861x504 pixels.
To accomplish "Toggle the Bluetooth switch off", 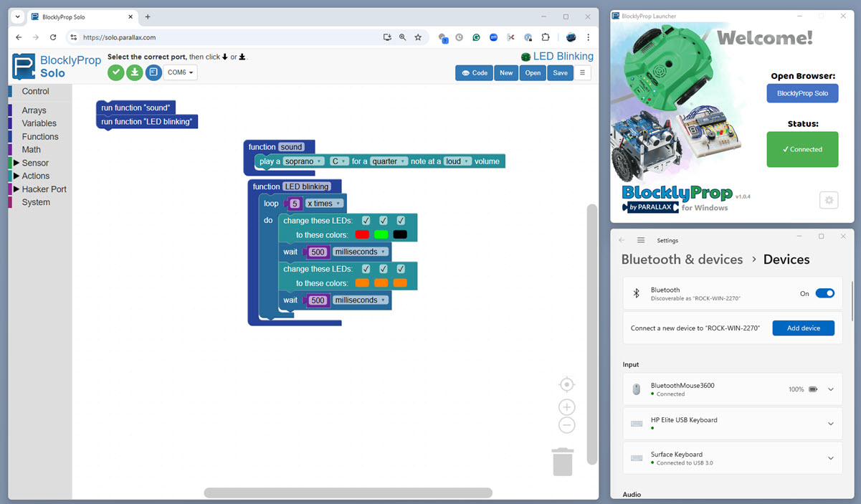I will (x=825, y=293).
